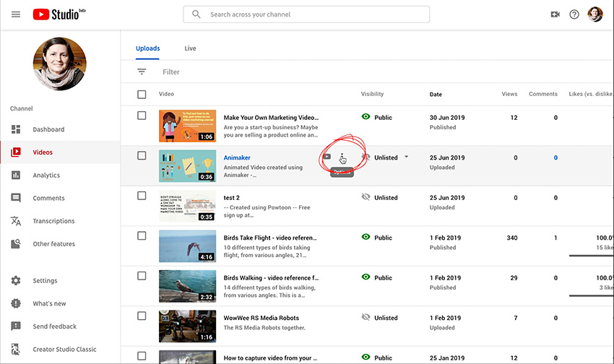Click the Public visibility of Make Your Own Marketing Video
Image resolution: width=614 pixels, height=364 pixels.
(x=376, y=117)
